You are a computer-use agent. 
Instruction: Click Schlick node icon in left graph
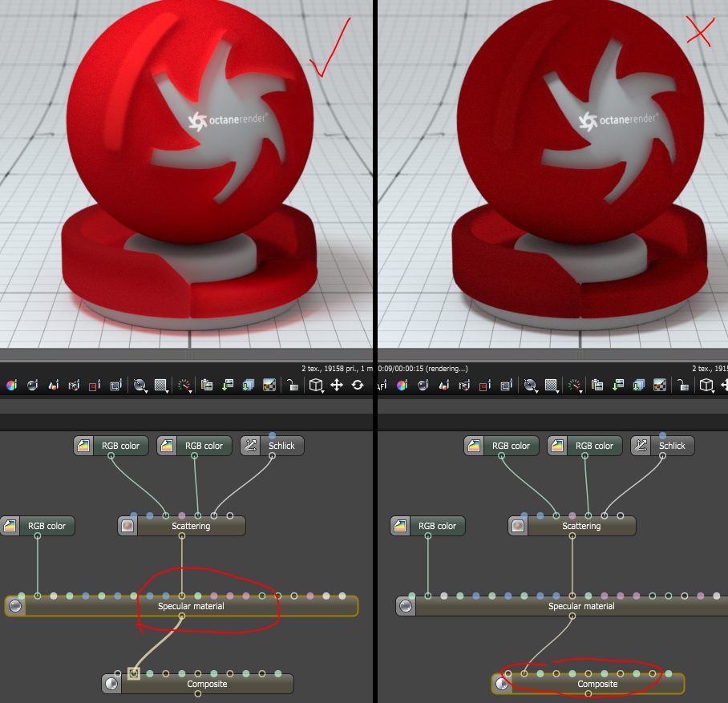251,446
